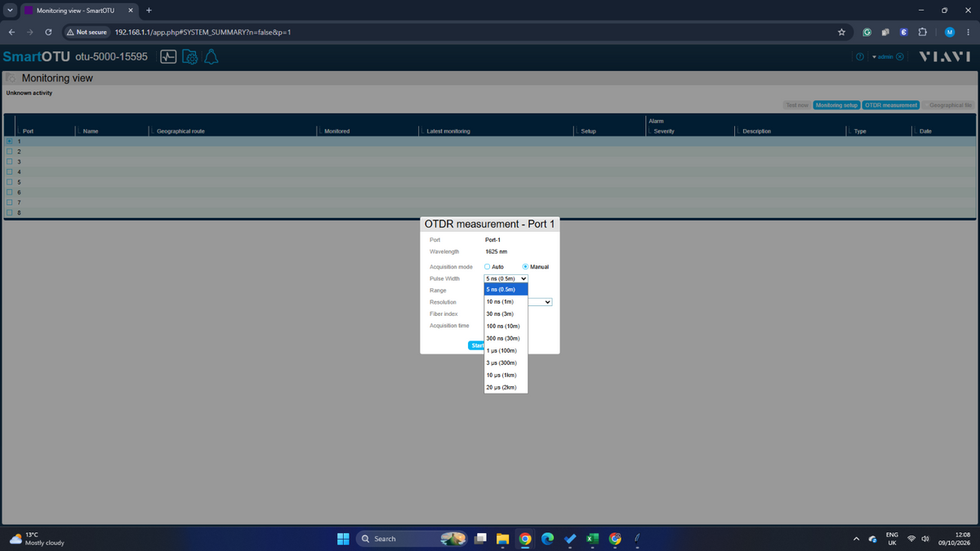This screenshot has width=980, height=551.
Task: Click the help question mark icon
Action: (859, 57)
